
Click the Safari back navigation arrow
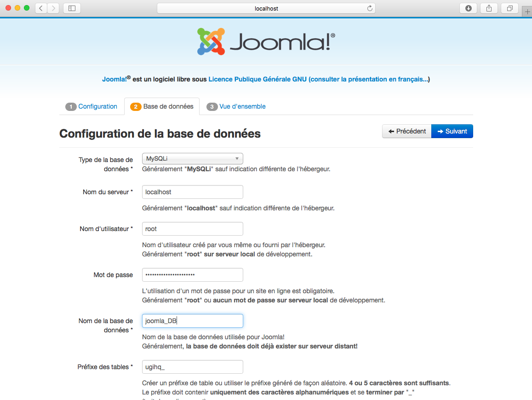click(x=41, y=8)
